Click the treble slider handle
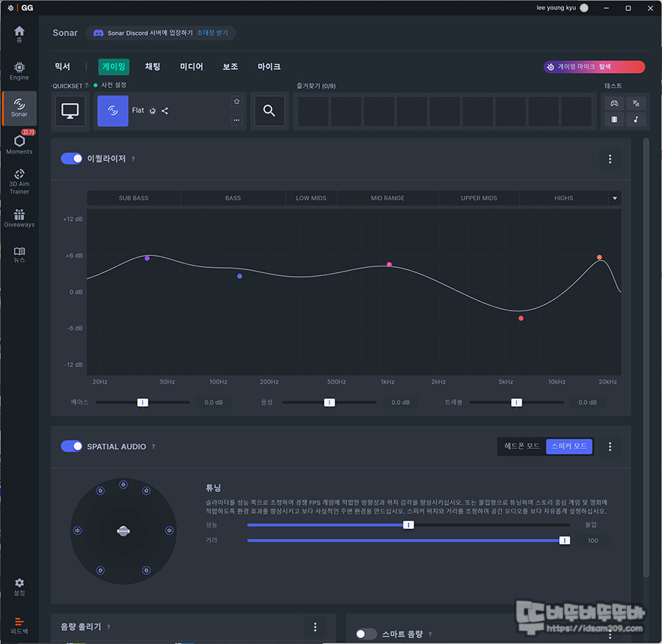 [x=516, y=403]
